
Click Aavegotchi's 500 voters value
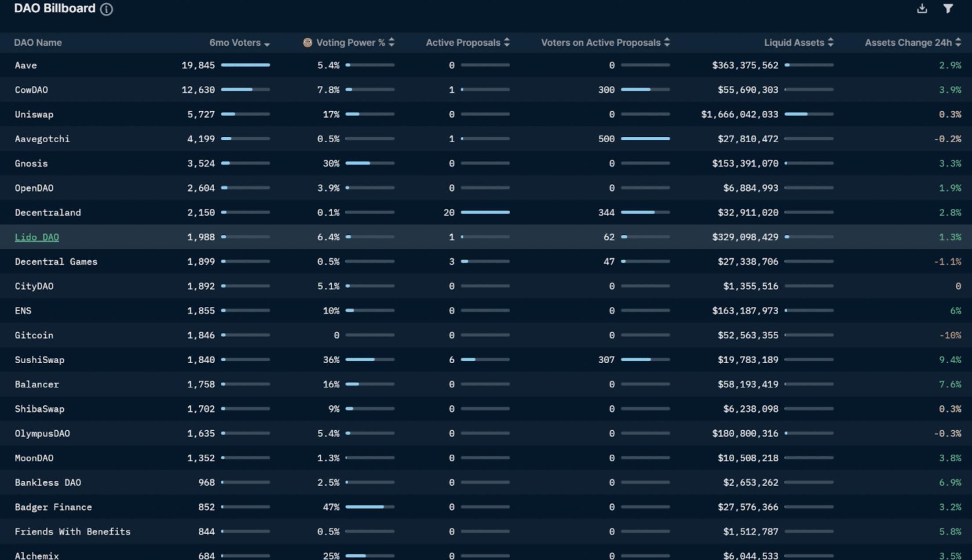coord(606,139)
